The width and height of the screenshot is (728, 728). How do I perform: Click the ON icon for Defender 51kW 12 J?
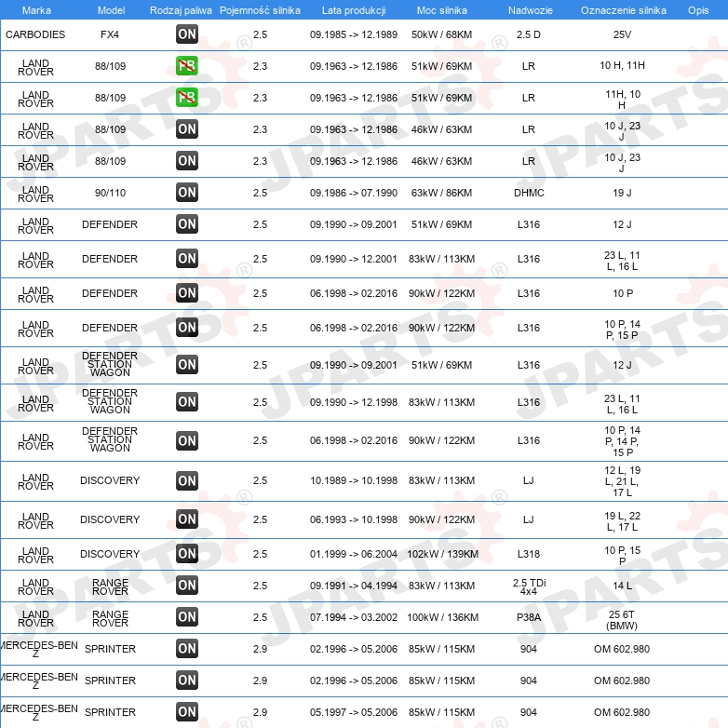pyautogui.click(x=186, y=223)
